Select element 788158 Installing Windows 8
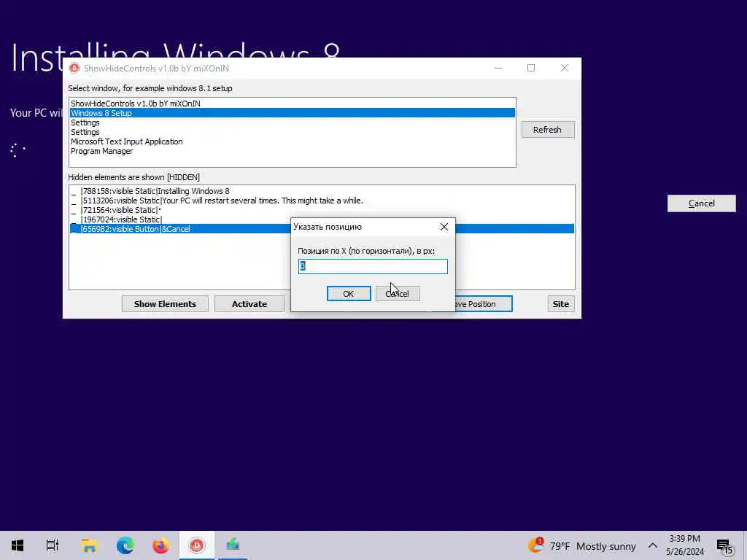 322,191
